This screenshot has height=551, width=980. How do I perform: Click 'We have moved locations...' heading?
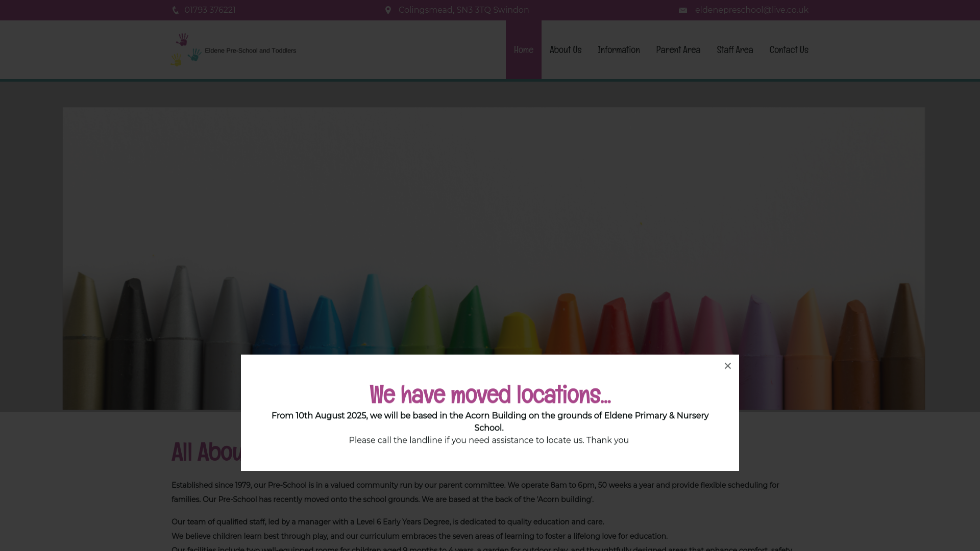pyautogui.click(x=490, y=394)
